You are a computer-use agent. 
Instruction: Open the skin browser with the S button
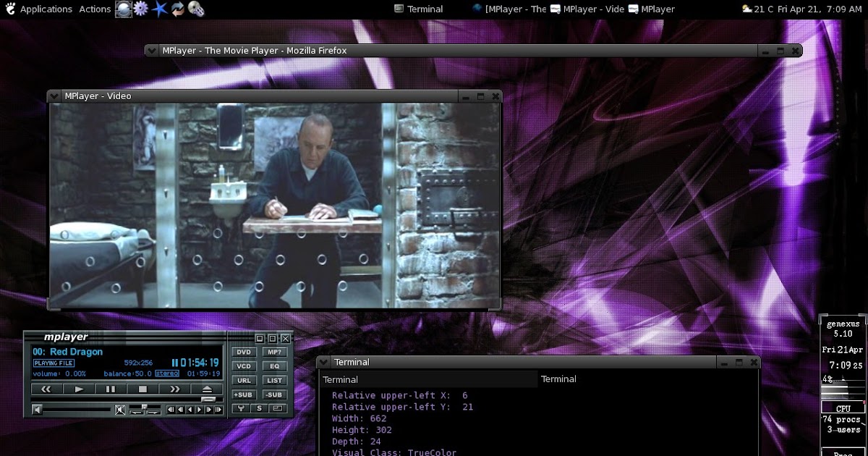(259, 408)
